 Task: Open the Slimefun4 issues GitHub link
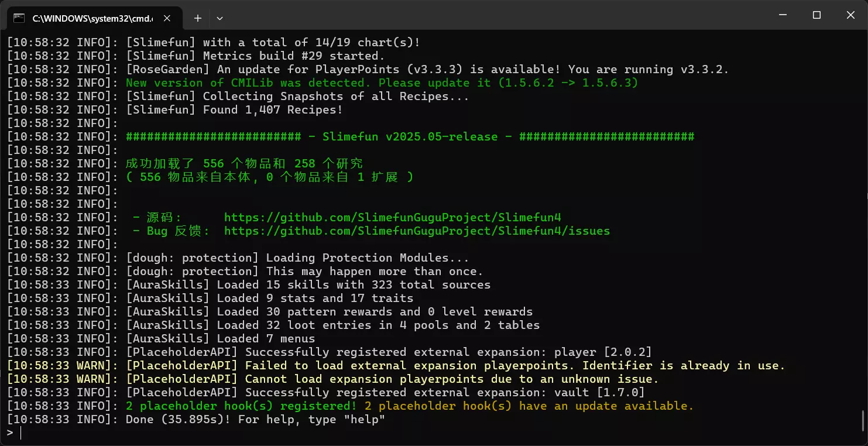[417, 231]
